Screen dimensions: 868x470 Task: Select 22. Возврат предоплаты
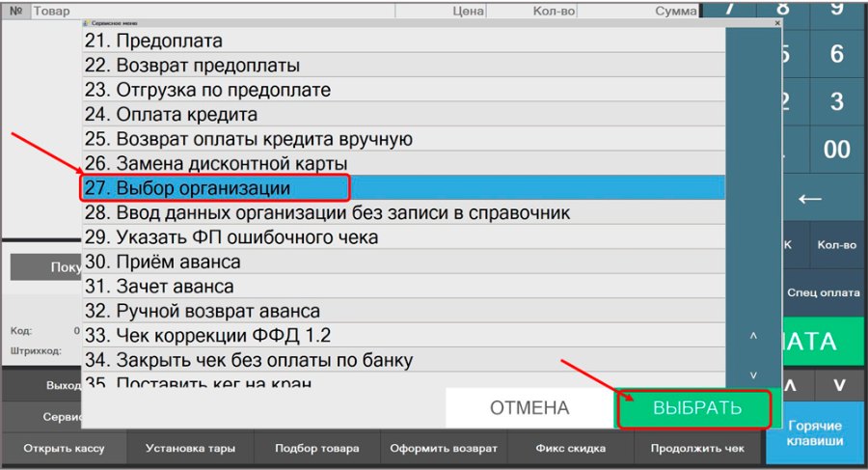(x=403, y=65)
